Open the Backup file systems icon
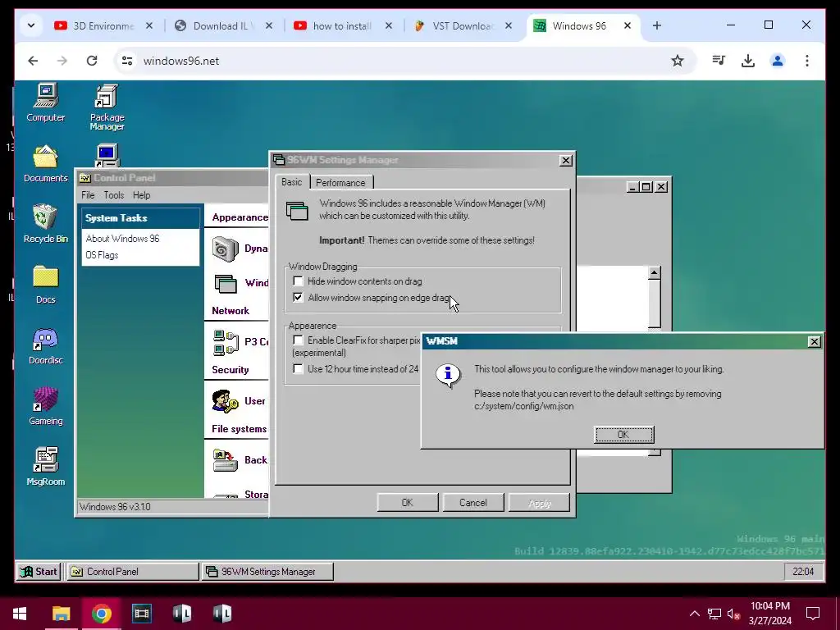The image size is (840, 630). point(225,460)
